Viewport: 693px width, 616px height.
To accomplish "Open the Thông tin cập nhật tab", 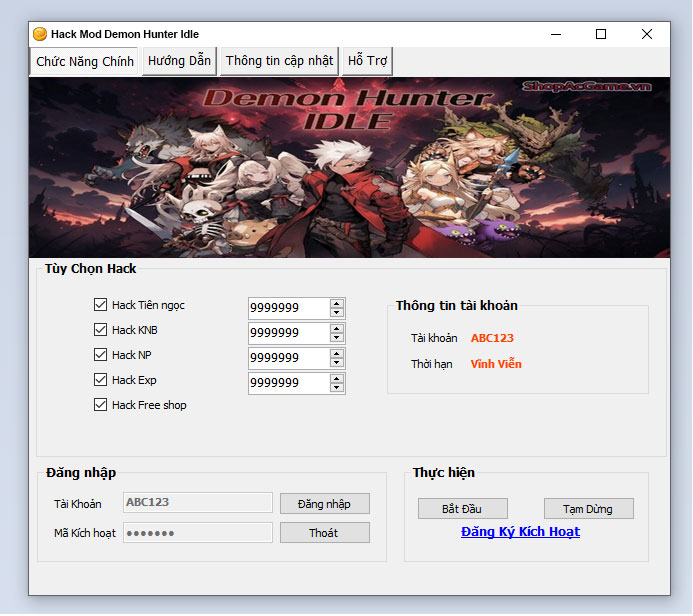I will tap(279, 61).
